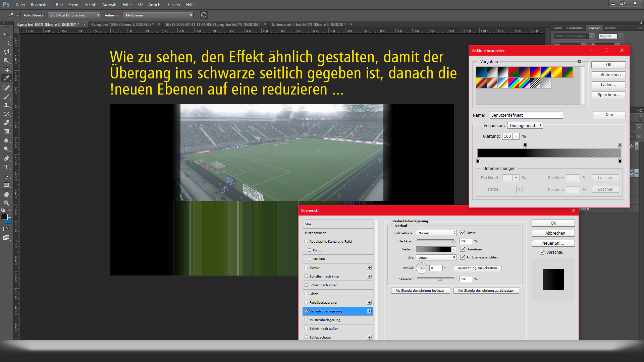Select the Polygonal Lasso tool

coord(6,52)
